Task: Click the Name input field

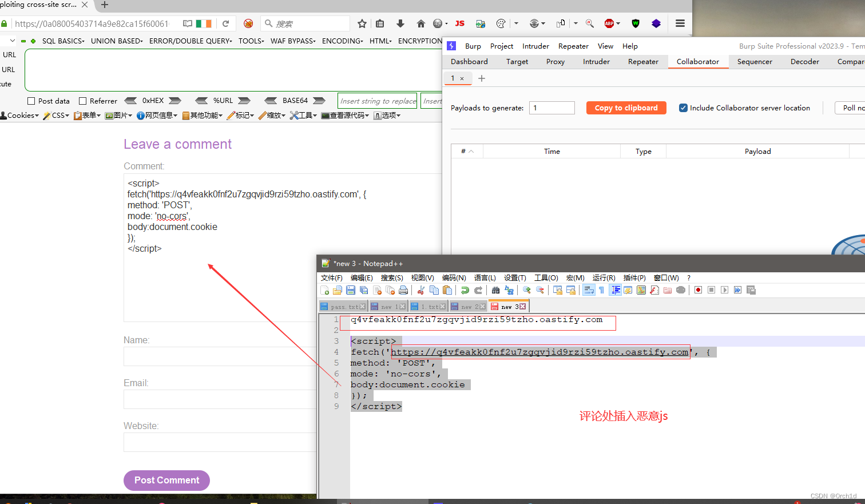Action: pos(220,356)
